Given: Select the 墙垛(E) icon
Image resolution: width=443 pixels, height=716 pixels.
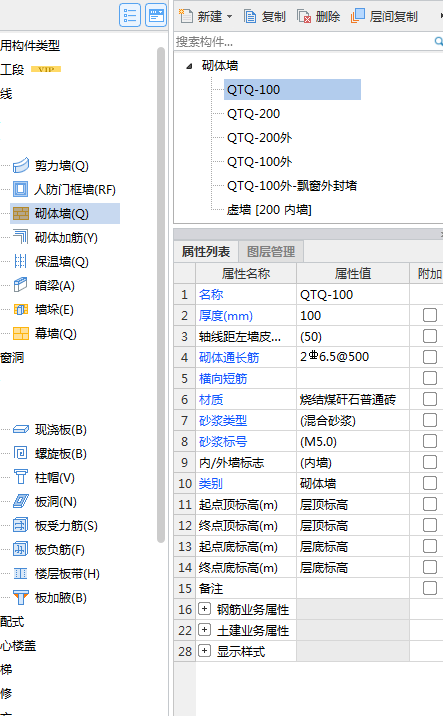Looking at the screenshot, I should [21, 309].
